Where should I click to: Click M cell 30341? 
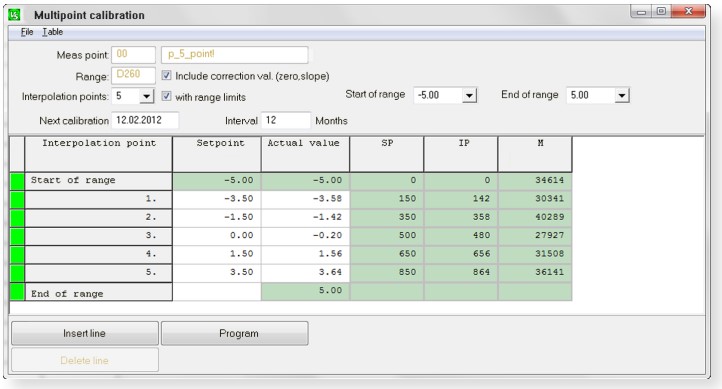click(535, 200)
